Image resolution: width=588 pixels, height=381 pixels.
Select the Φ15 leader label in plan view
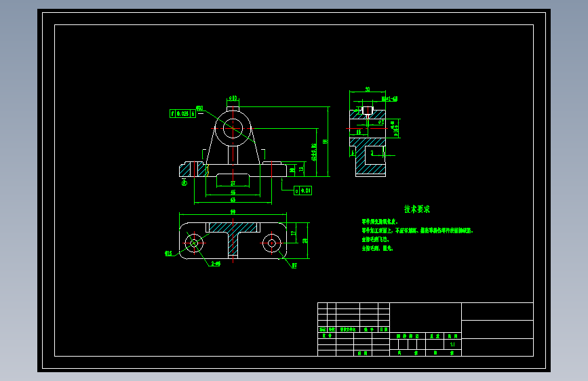pyautogui.click(x=169, y=254)
